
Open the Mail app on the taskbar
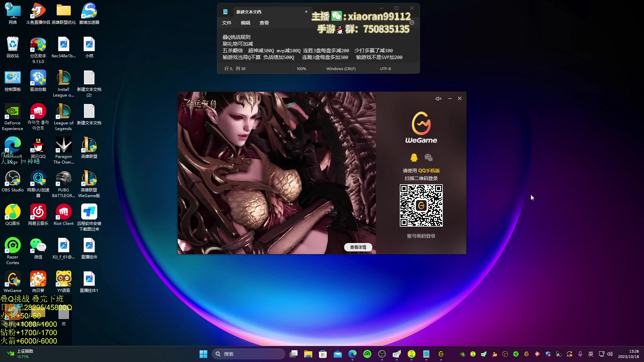(x=338, y=354)
